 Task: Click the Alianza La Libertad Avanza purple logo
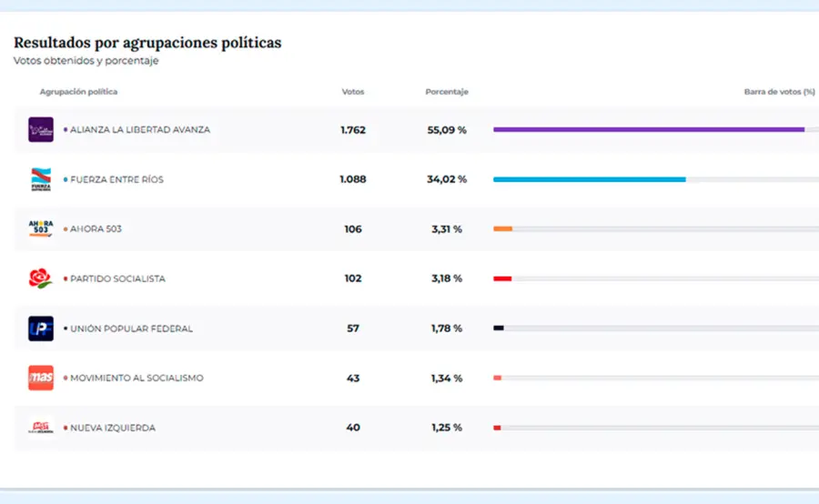click(x=41, y=130)
